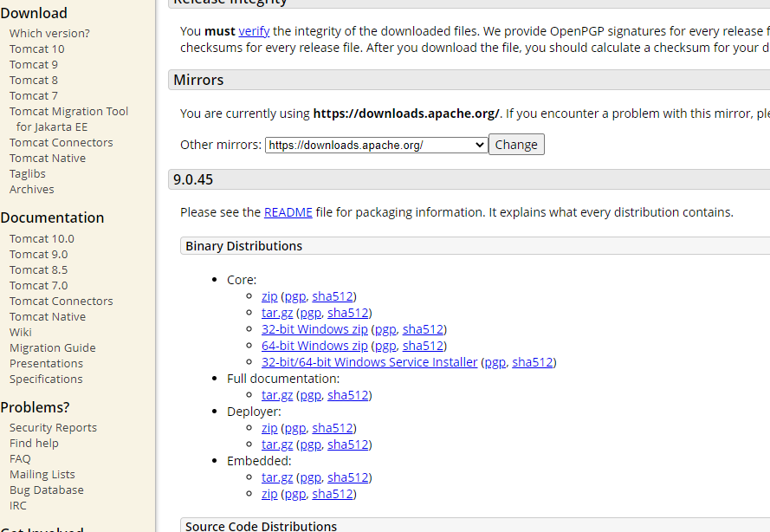Download 32-bit/64-bit Windows Service Installer
The height and width of the screenshot is (532, 770).
[x=369, y=362]
